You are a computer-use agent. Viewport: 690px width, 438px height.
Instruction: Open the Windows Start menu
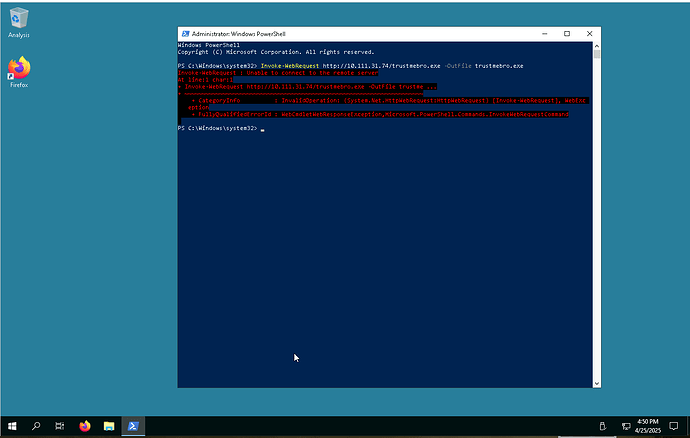tap(10, 425)
